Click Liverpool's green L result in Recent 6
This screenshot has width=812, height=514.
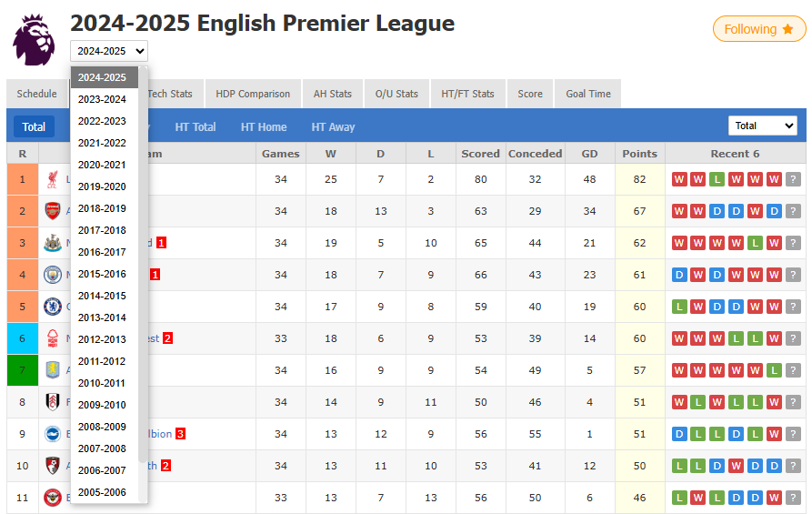coord(717,179)
